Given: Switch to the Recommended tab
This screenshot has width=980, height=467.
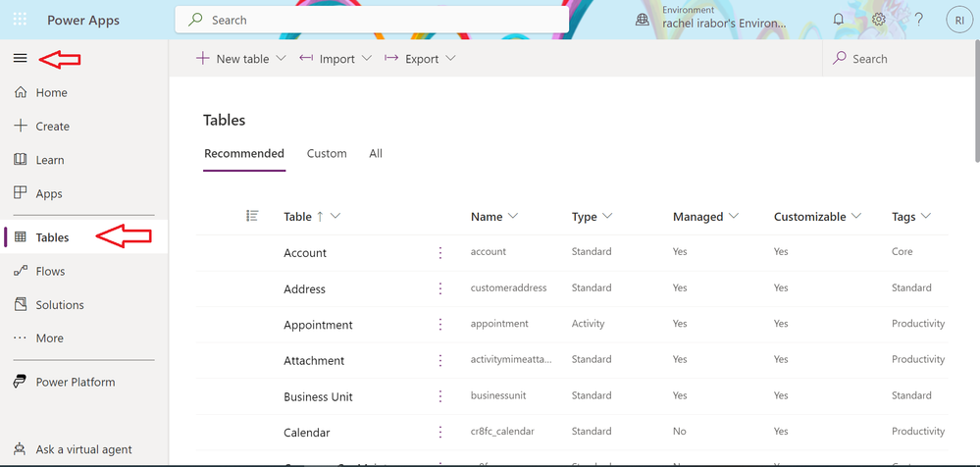Looking at the screenshot, I should [244, 153].
